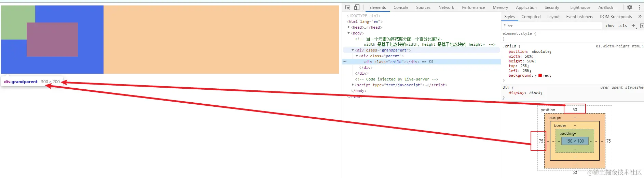644x178 pixels.
Task: Click the 150 × 100 content box value
Action: pyautogui.click(x=575, y=141)
